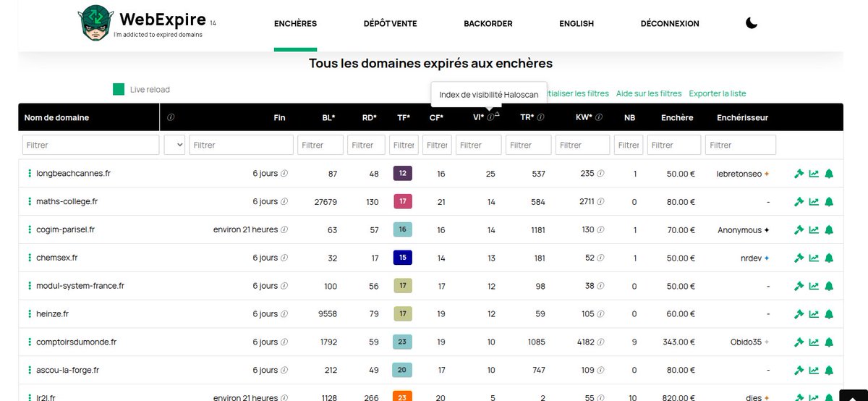868x401 pixels.
Task: Click hammer icon for comptoirsdumonde.fr row
Action: click(x=799, y=342)
